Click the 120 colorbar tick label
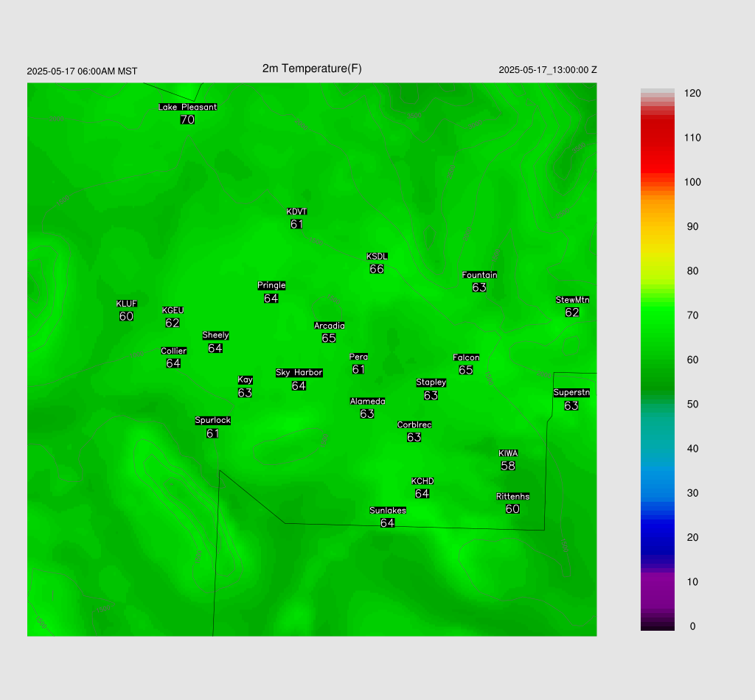755x700 pixels. [x=692, y=94]
